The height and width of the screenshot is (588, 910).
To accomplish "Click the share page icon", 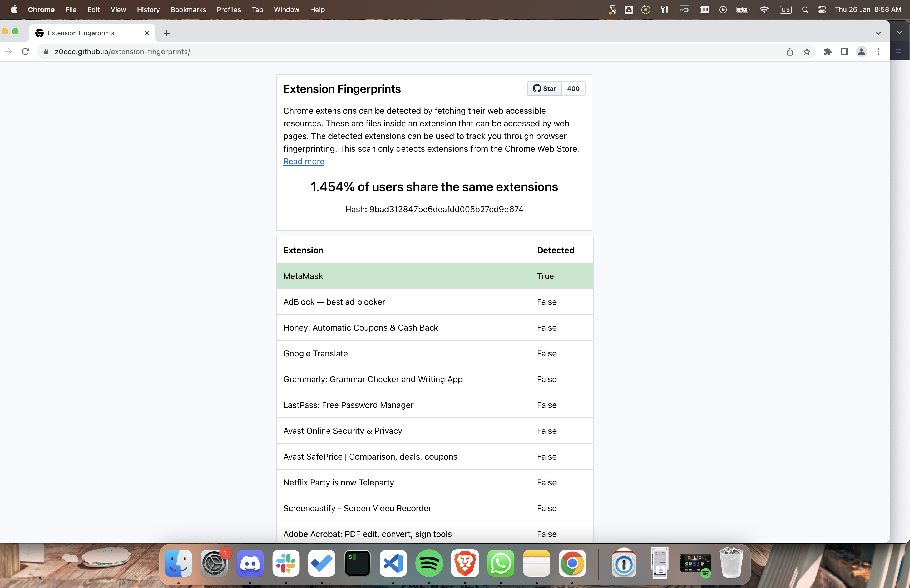I will tap(790, 52).
